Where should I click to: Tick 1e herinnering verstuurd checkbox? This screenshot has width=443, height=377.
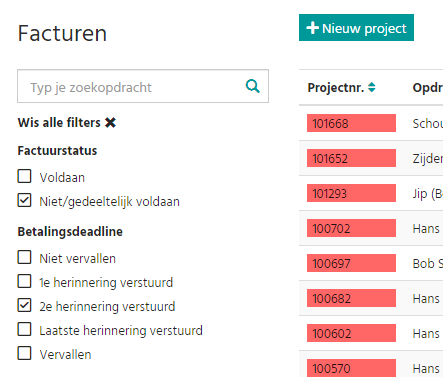(24, 281)
